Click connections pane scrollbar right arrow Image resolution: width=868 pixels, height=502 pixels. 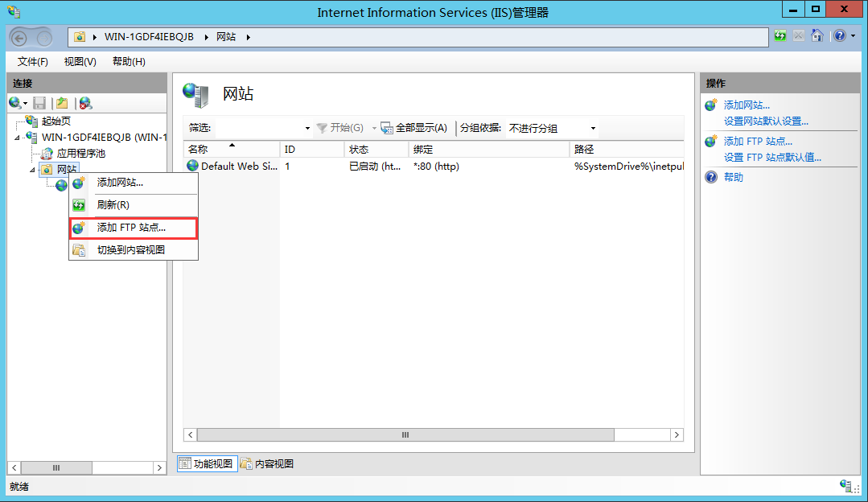(x=159, y=467)
